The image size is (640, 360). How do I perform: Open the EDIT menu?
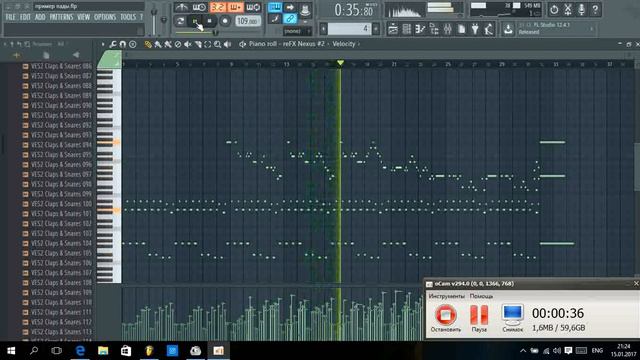pos(25,17)
